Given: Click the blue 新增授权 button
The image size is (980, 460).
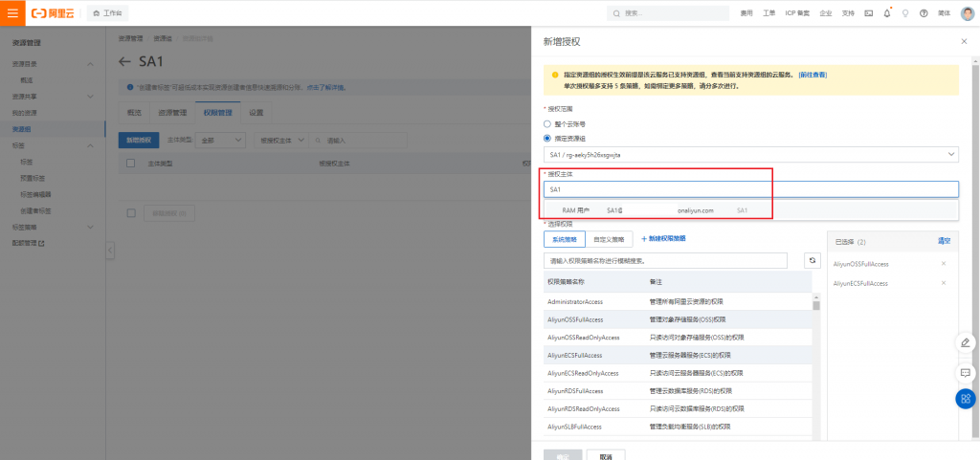Looking at the screenshot, I should click(x=139, y=141).
